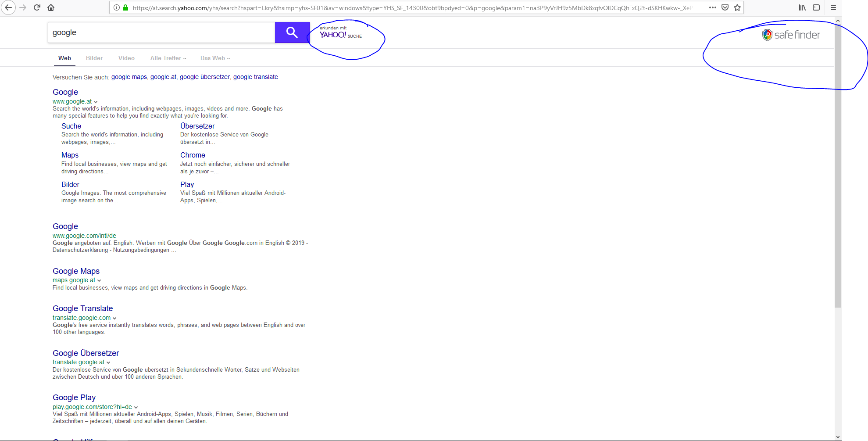Click in the Yahoo search input field
868x441 pixels.
[x=161, y=32]
